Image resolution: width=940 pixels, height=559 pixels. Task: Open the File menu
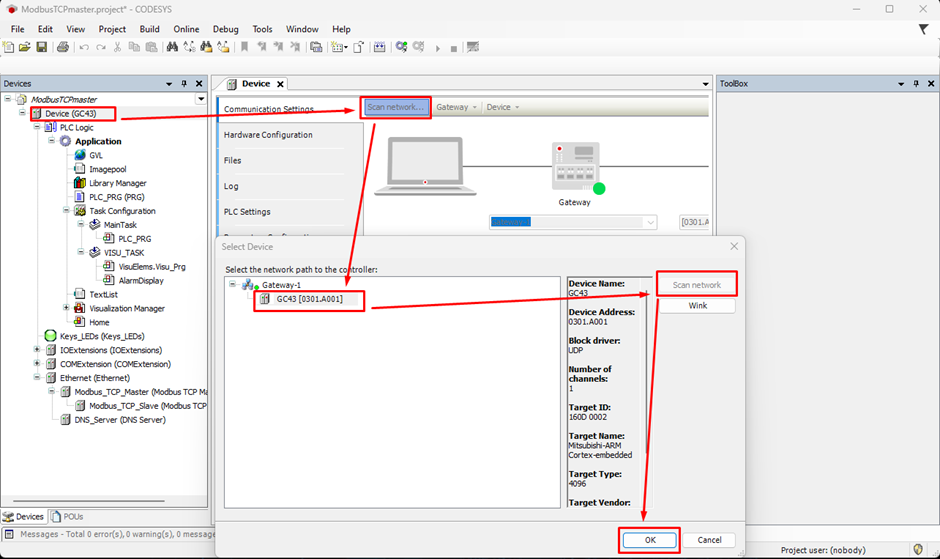point(17,29)
